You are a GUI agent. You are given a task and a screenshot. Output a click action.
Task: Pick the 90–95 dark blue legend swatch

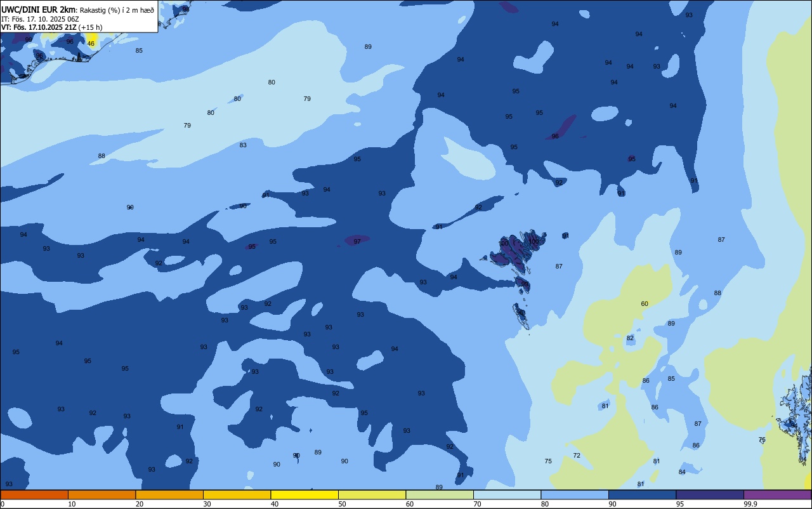click(x=643, y=494)
